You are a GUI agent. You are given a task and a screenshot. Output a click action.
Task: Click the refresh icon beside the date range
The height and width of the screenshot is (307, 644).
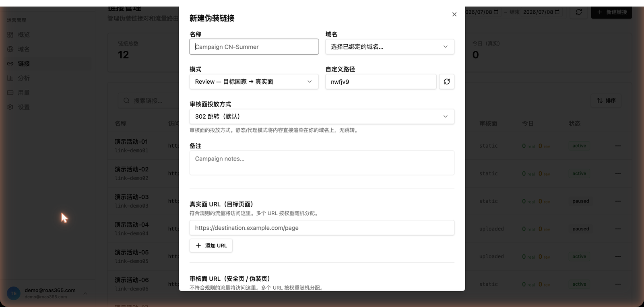click(x=579, y=12)
